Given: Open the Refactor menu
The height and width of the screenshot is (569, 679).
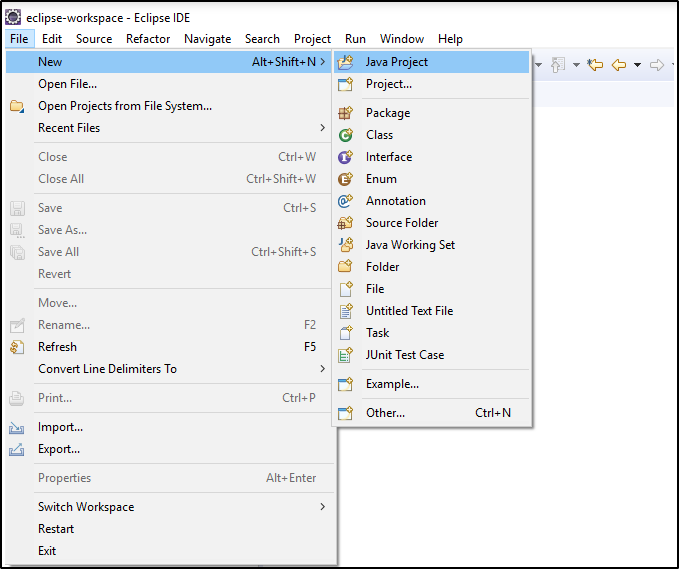Looking at the screenshot, I should pos(148,39).
